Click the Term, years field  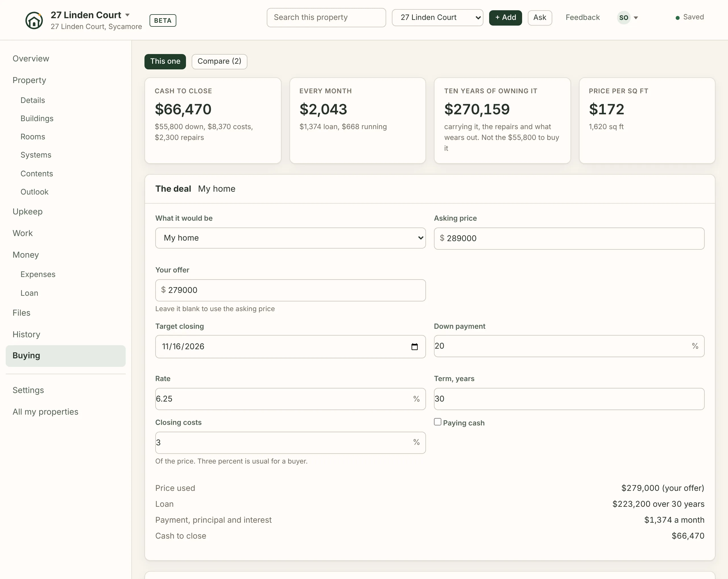pyautogui.click(x=569, y=399)
